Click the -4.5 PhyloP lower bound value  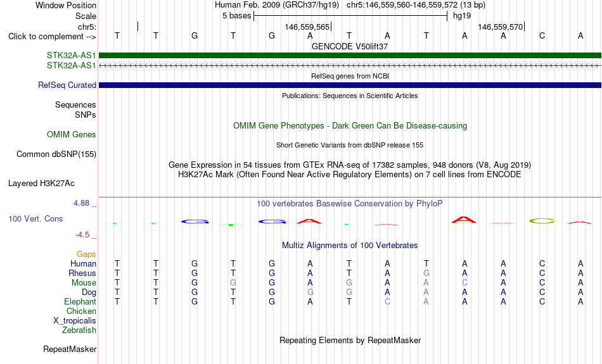coord(82,235)
